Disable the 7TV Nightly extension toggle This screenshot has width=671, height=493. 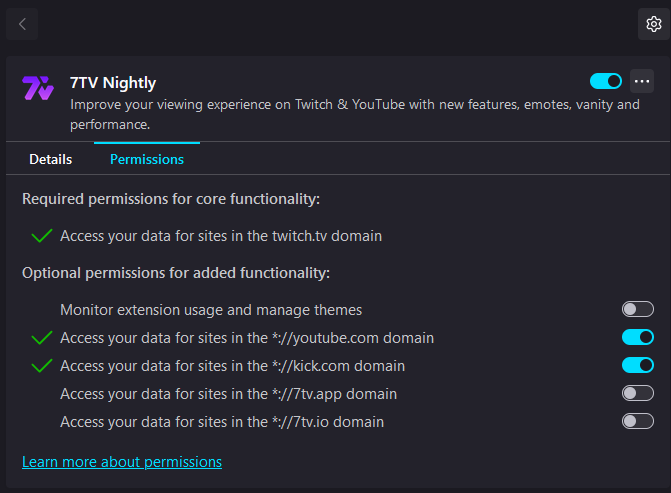pos(606,81)
